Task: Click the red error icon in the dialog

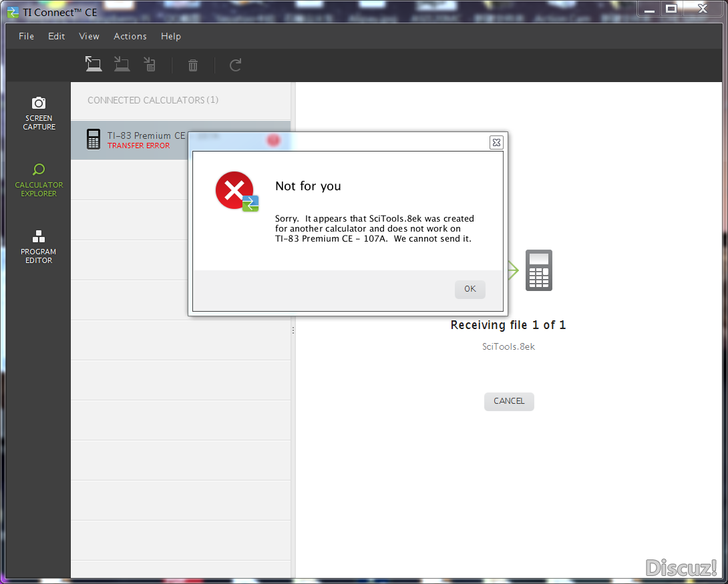Action: [236, 191]
